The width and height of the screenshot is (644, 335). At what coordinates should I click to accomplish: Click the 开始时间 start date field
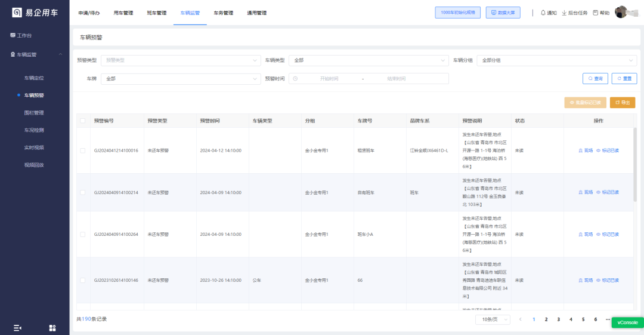[x=329, y=79]
